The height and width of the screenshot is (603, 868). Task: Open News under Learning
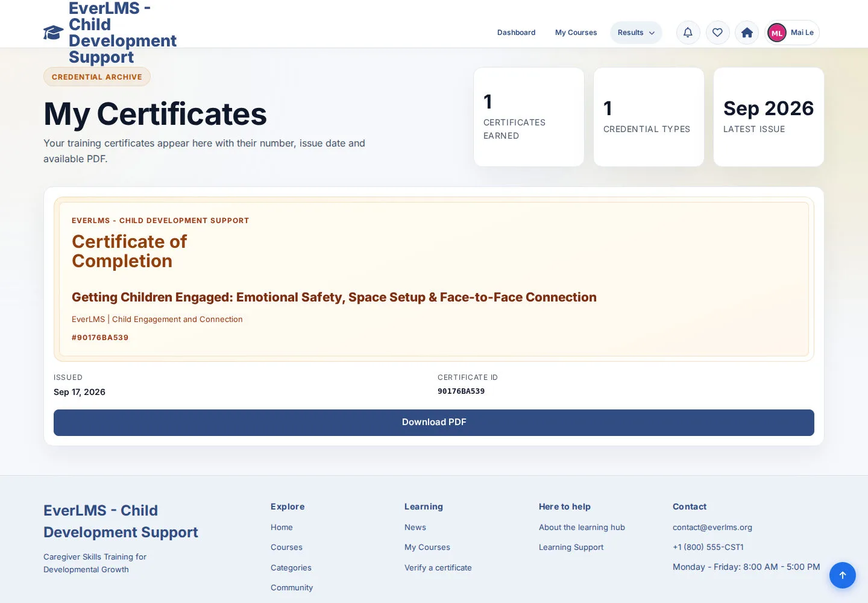click(415, 527)
